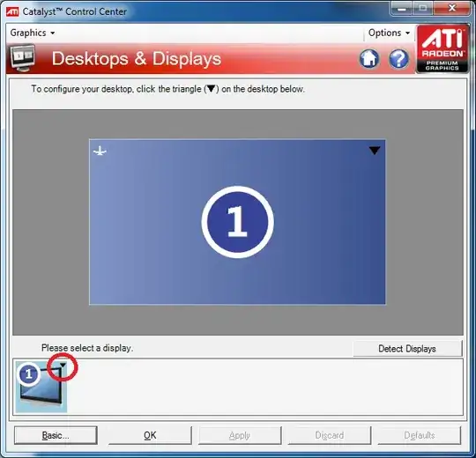Image resolution: width=476 pixels, height=458 pixels.
Task: Expand the triangle on the large desktop 1 preview
Action: (375, 150)
